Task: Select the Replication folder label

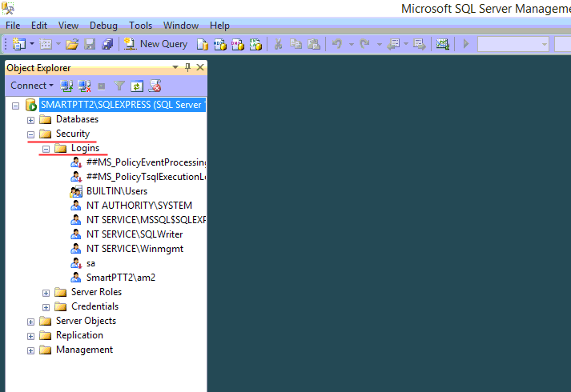Action: pos(79,335)
